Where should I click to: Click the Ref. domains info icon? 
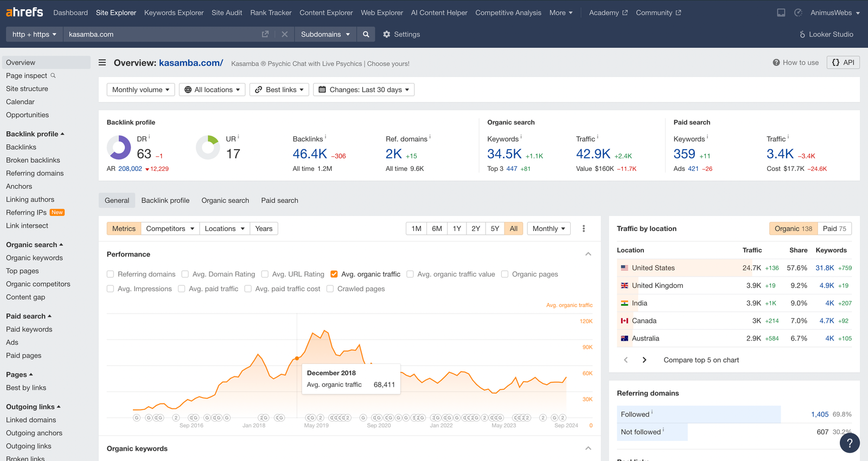430,137
